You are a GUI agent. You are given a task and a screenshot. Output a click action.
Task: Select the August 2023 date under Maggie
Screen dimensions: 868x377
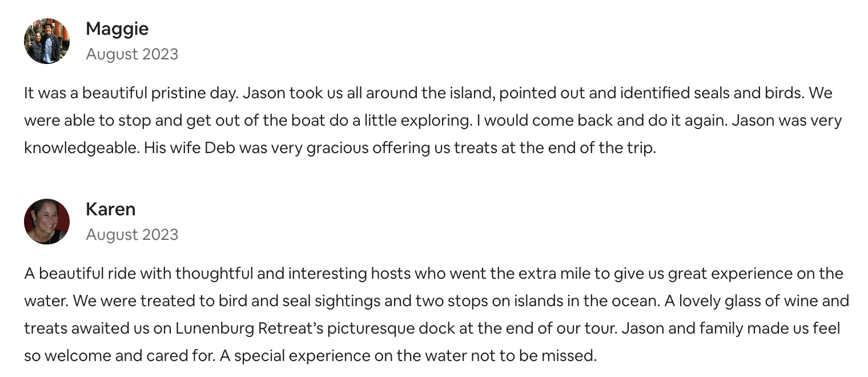pos(132,54)
